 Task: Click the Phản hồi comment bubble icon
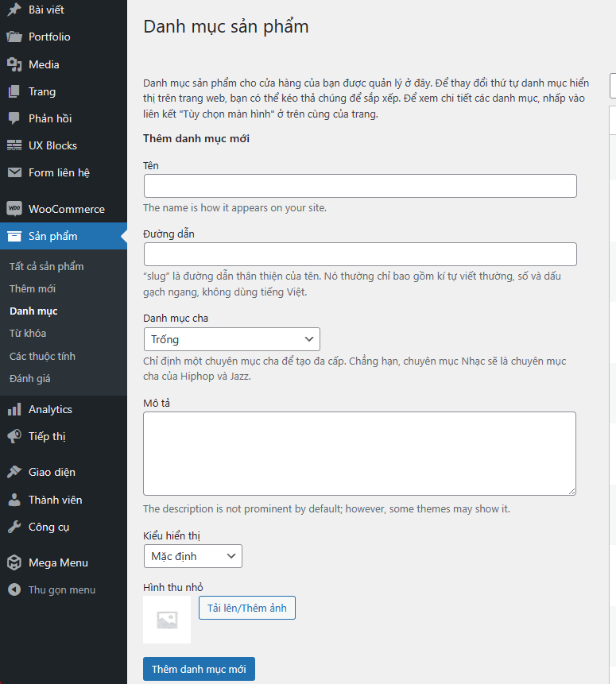click(x=14, y=118)
